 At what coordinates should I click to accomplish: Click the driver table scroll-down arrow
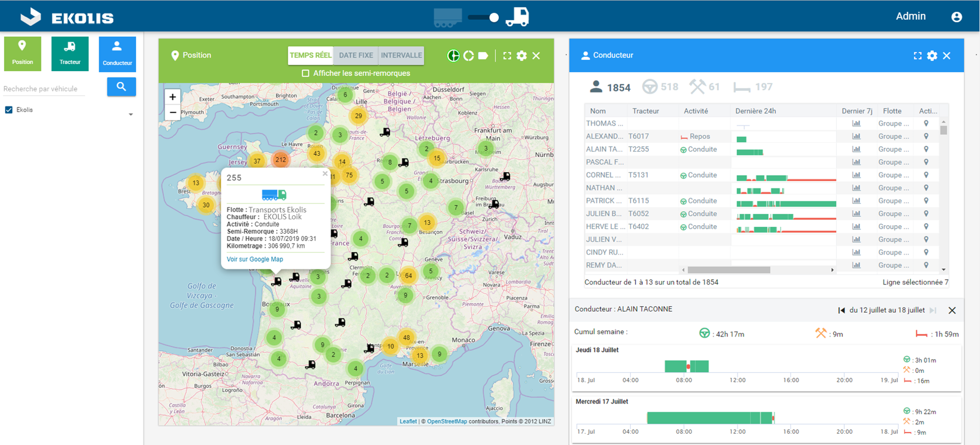click(x=943, y=270)
